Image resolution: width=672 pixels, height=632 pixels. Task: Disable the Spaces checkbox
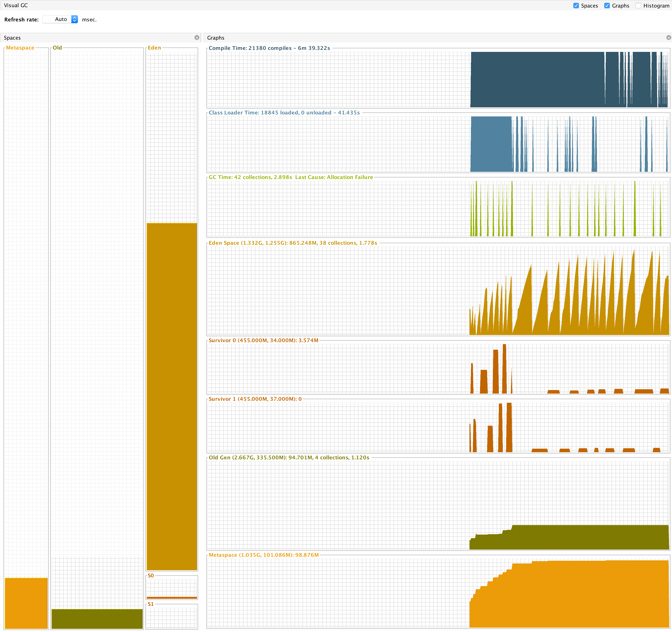point(576,5)
